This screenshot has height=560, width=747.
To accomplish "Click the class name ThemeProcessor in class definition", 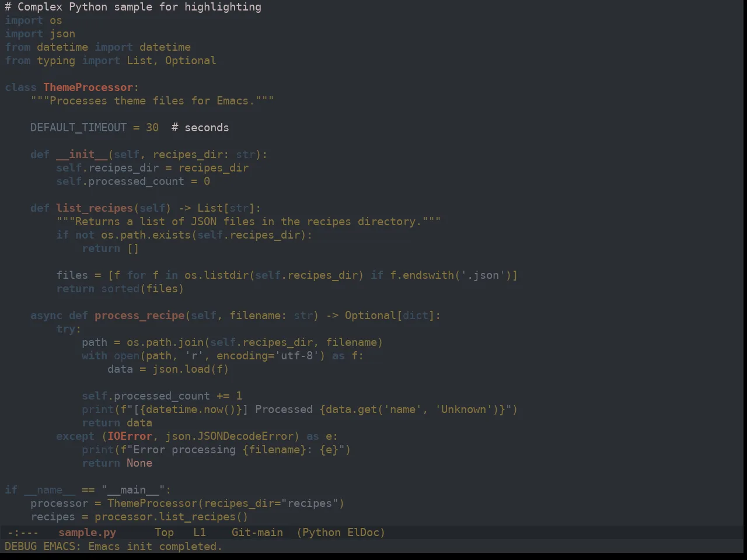I will coord(88,87).
